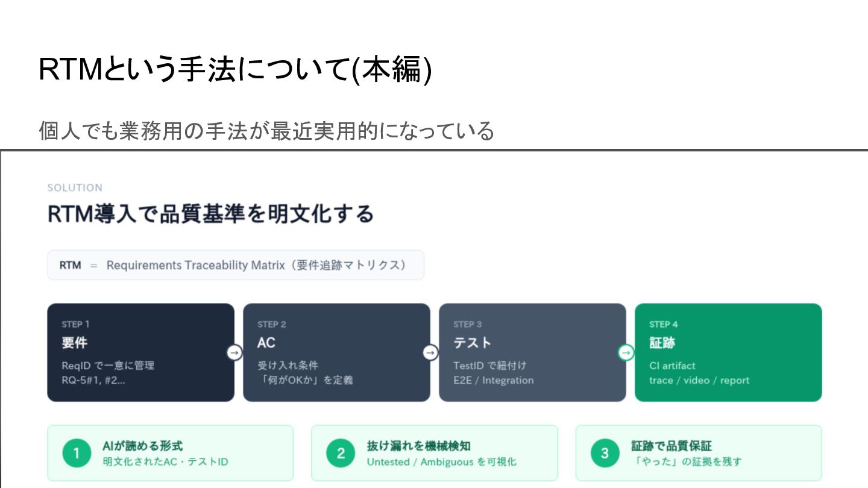Click the Untested / Ambiguous を可視化 text
Screen dimensions: 868x488
pyautogui.click(x=441, y=462)
